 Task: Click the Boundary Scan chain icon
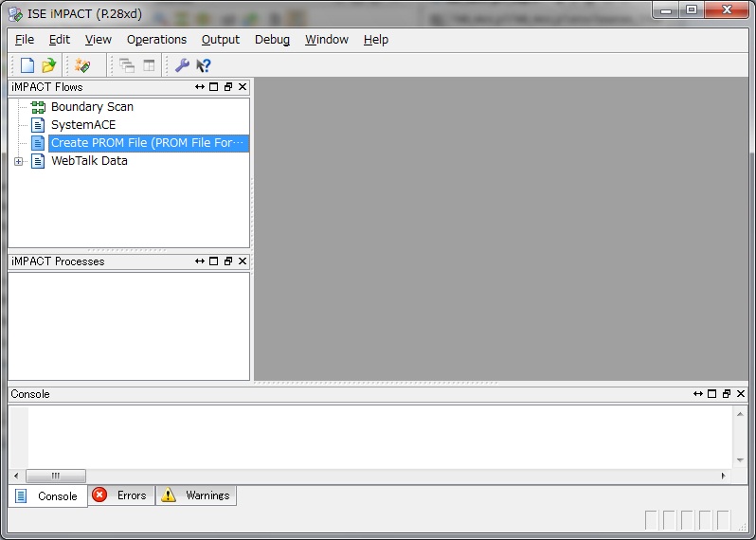click(38, 107)
